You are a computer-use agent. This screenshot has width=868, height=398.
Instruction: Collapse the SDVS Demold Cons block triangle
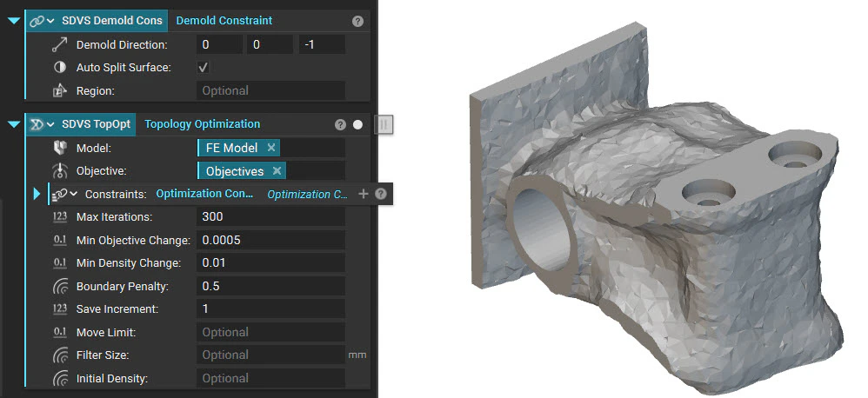click(14, 21)
